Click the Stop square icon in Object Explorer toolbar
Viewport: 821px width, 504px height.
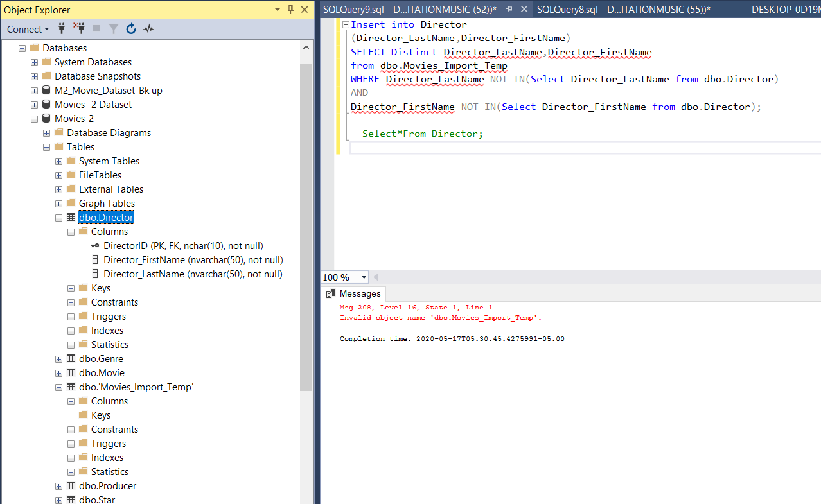tap(96, 29)
